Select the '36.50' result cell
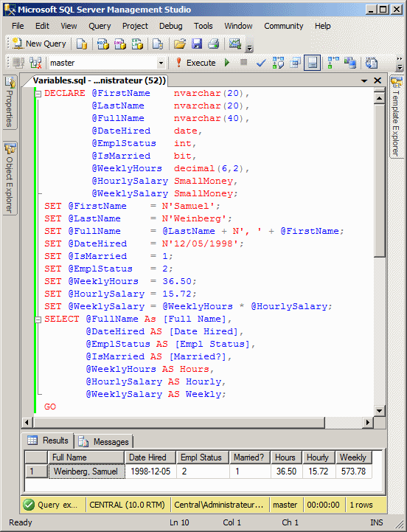 pos(286,471)
